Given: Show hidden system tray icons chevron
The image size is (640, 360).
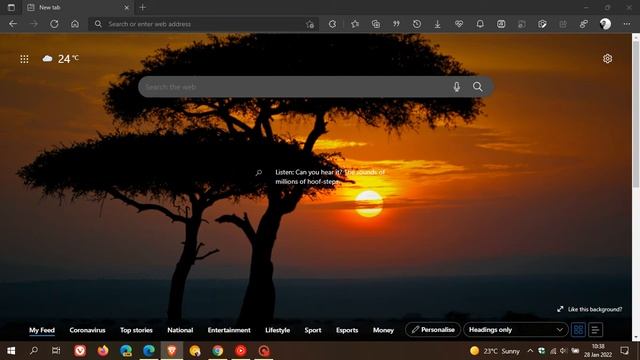Looking at the screenshot, I should pos(530,351).
